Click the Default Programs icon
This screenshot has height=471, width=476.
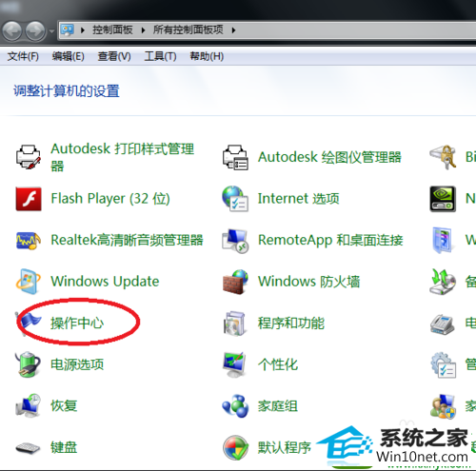pyautogui.click(x=235, y=447)
